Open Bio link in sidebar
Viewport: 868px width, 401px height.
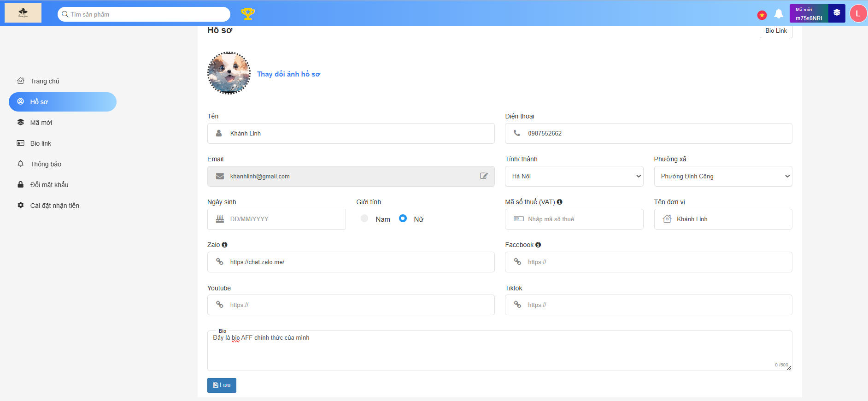[x=63, y=143]
